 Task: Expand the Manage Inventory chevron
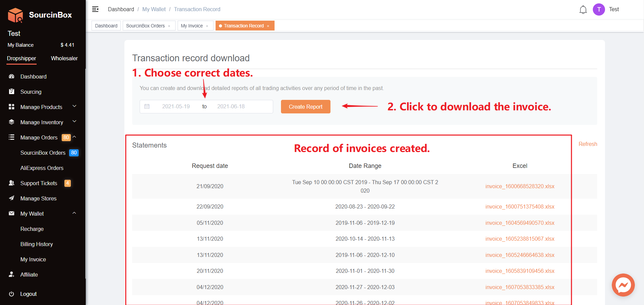pos(75,122)
